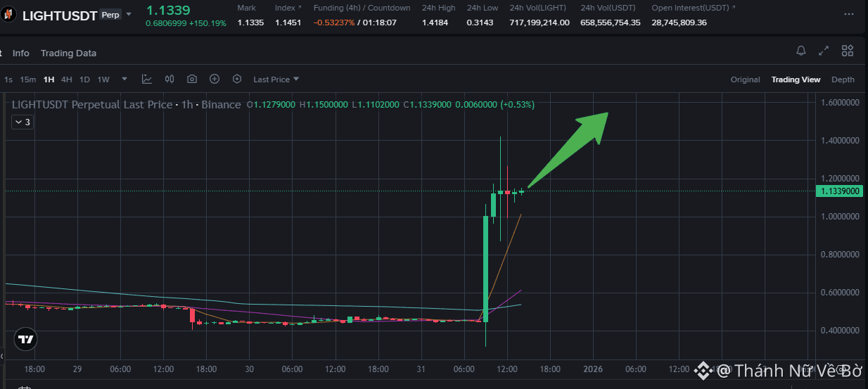Click 24h Vol(LIGHT) value 717,199,214.00
The image size is (868, 389).
click(540, 23)
